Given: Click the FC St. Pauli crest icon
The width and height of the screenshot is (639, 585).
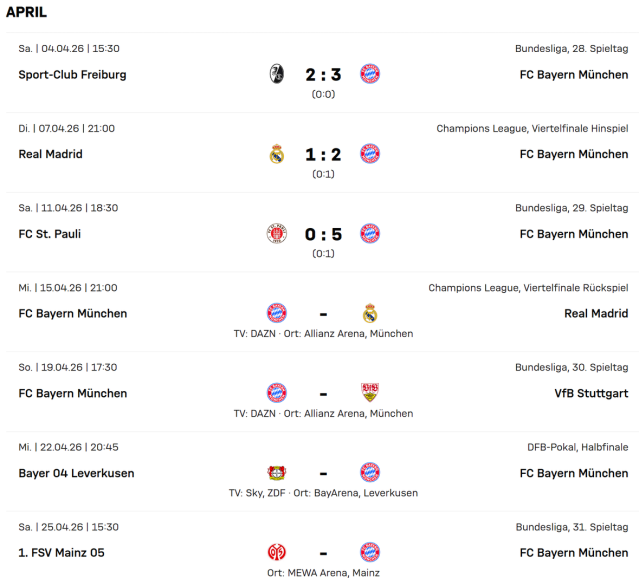Looking at the screenshot, I should 277,234.
